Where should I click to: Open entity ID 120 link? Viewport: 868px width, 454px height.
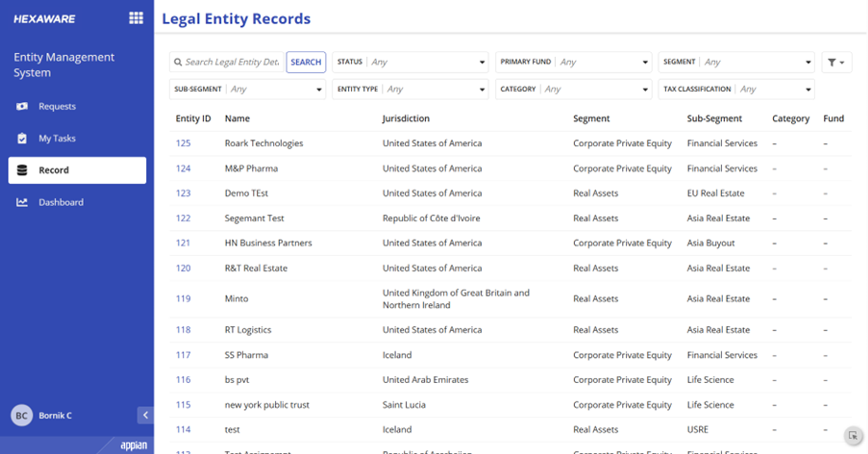click(183, 268)
